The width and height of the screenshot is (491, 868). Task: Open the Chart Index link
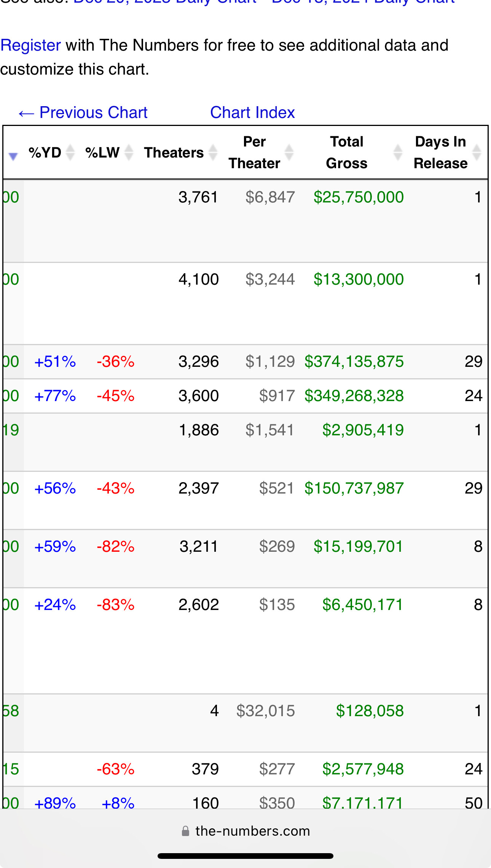pyautogui.click(x=252, y=113)
